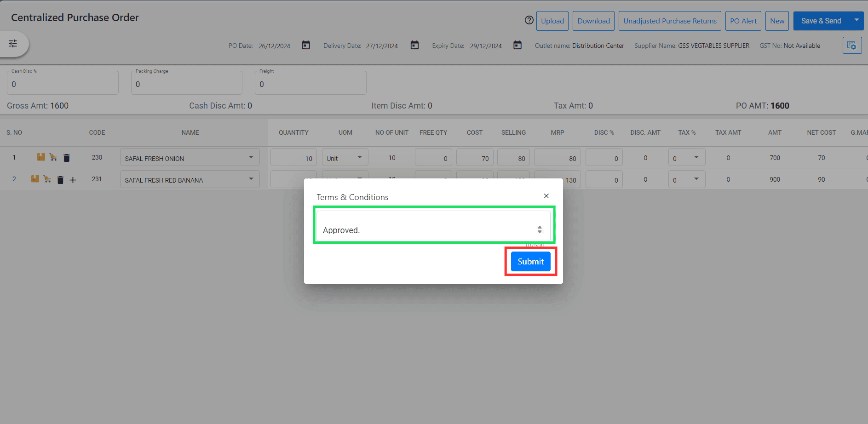Open the Tax % dropdown in banana row

point(687,179)
